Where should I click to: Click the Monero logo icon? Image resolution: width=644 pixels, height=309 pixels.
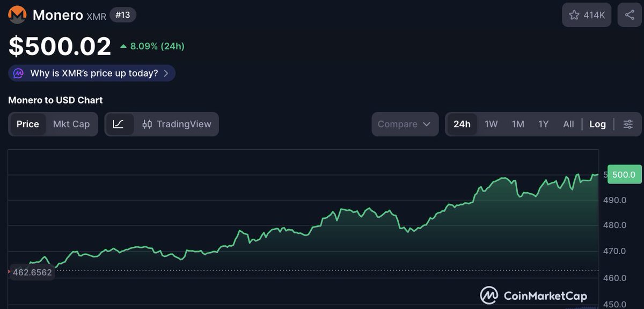pos(18,15)
